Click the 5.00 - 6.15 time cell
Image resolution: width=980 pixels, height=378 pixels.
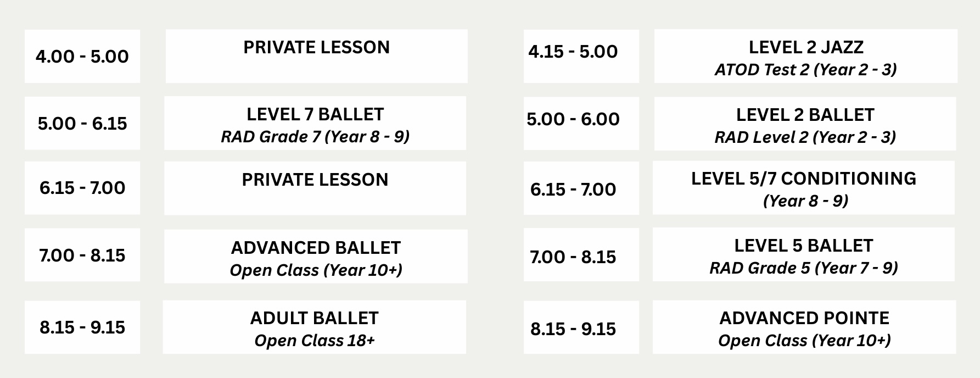(82, 124)
